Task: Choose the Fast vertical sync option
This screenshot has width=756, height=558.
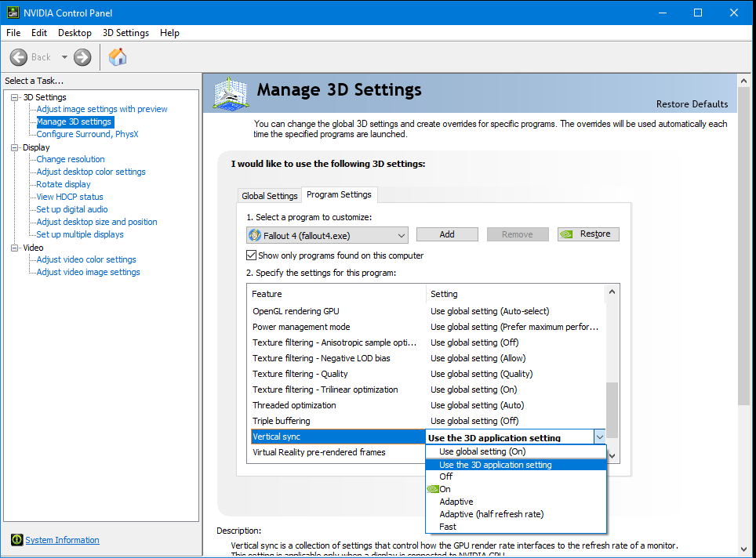Action: (448, 527)
